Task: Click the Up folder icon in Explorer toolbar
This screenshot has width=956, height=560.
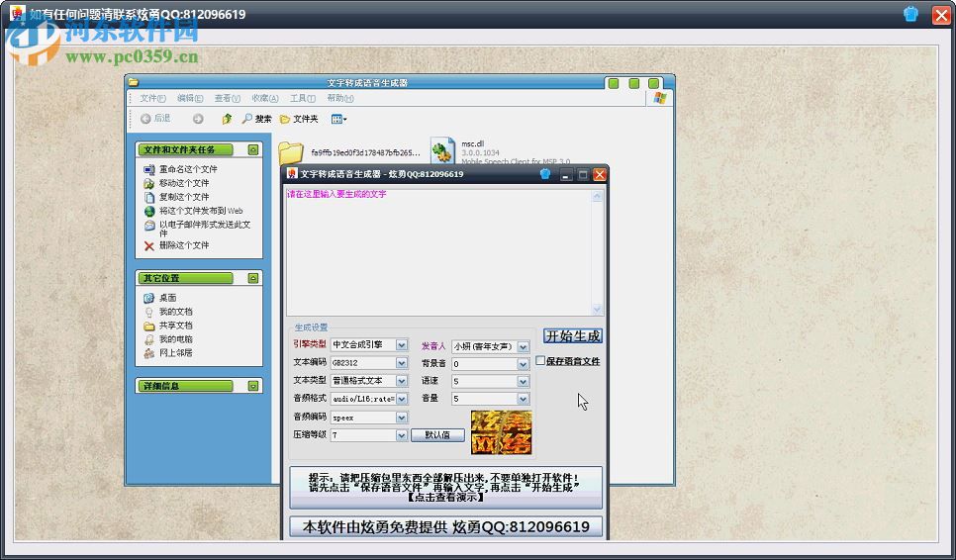Action: point(227,119)
